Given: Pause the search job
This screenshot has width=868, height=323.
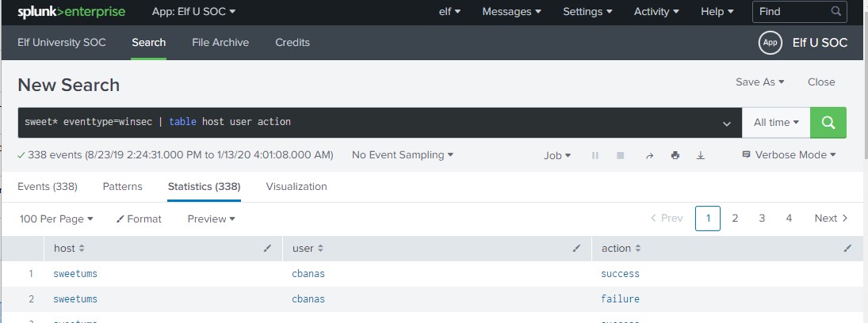Looking at the screenshot, I should (x=595, y=155).
